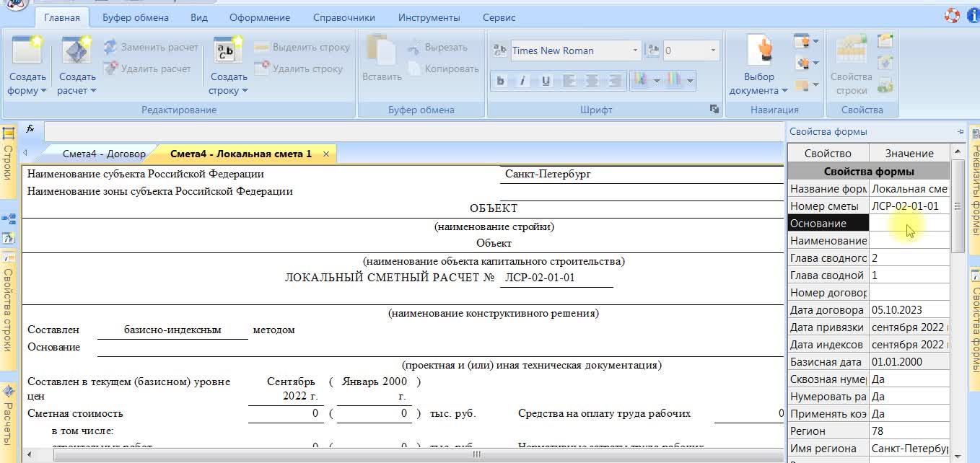Screen dimensions: 980x463
Task: Click the fx formula icon
Action: pyautogui.click(x=30, y=129)
